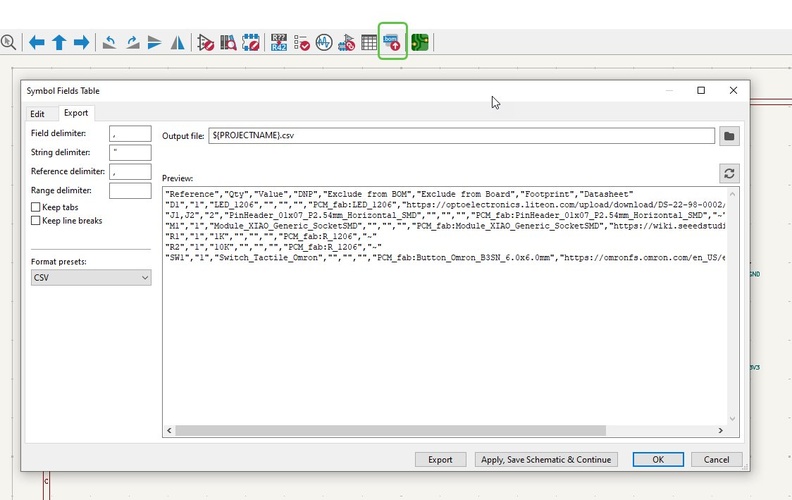The image size is (792, 500).
Task: Click the "Reference" header line in preview
Action: pyautogui.click(x=399, y=194)
